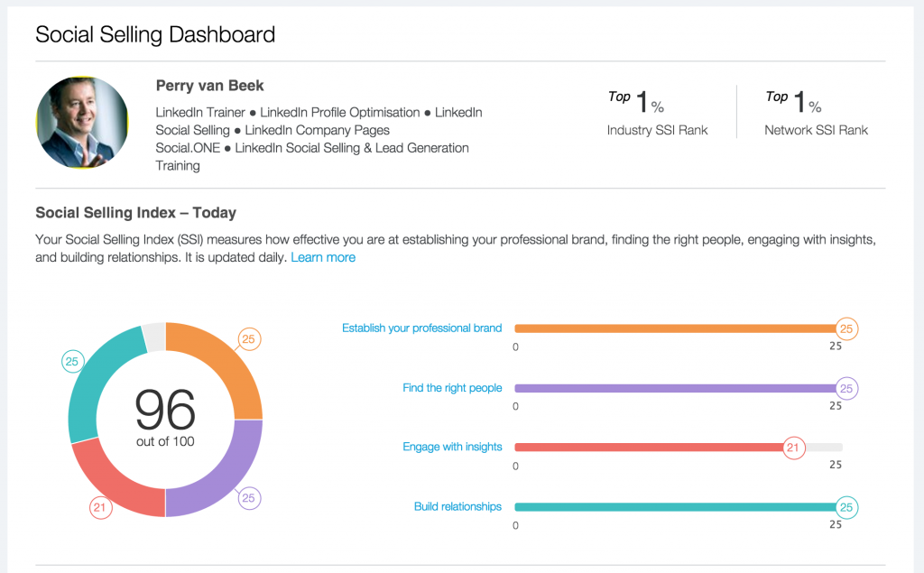
Task: Select the Find the right people link
Action: (452, 388)
